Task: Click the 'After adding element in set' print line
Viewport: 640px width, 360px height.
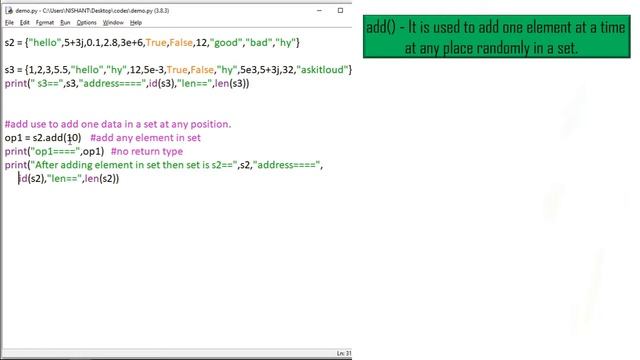Action: [164, 165]
